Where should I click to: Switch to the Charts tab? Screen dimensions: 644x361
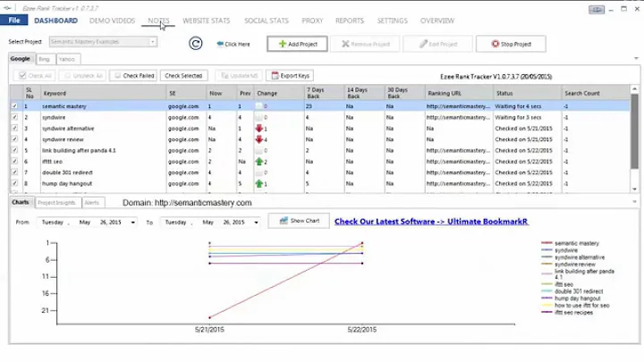tap(21, 202)
